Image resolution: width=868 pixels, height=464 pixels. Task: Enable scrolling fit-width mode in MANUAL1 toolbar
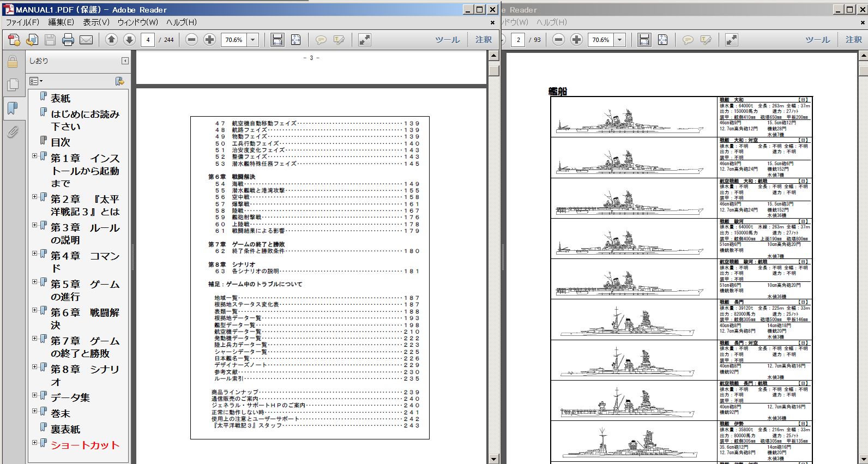[x=278, y=40]
